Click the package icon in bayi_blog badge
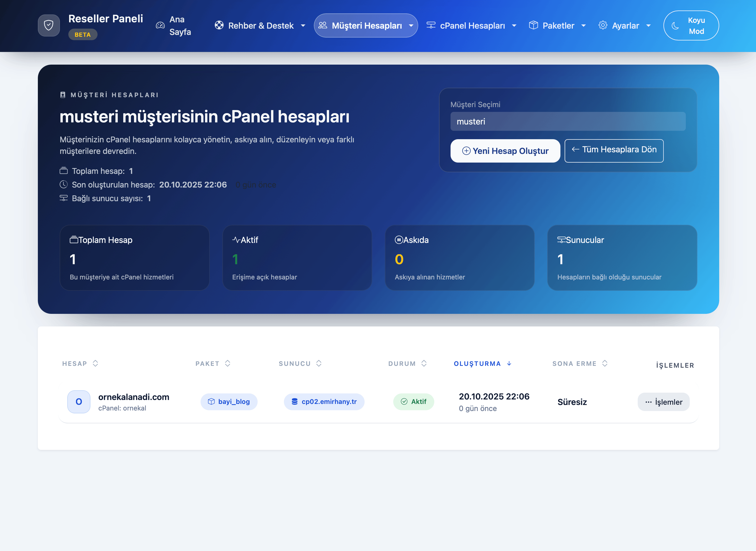 (211, 402)
